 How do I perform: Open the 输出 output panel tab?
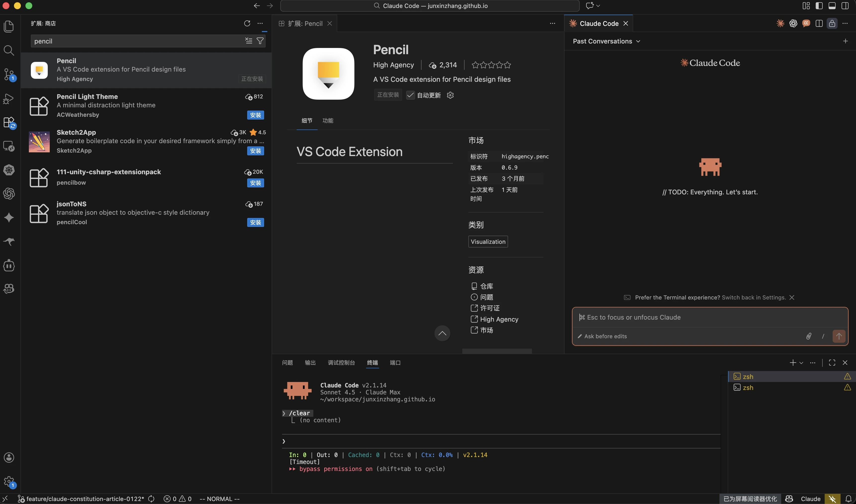tap(310, 363)
